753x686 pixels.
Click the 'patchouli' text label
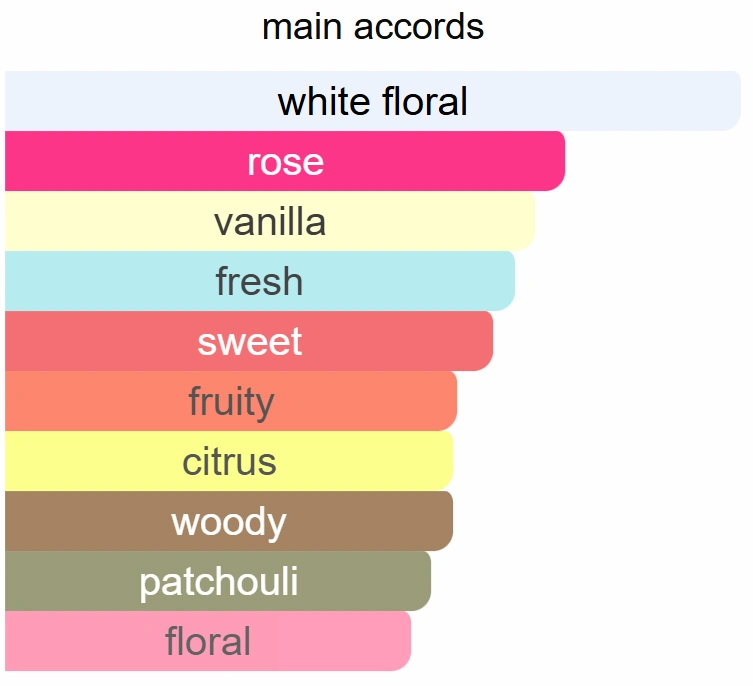coord(218,582)
